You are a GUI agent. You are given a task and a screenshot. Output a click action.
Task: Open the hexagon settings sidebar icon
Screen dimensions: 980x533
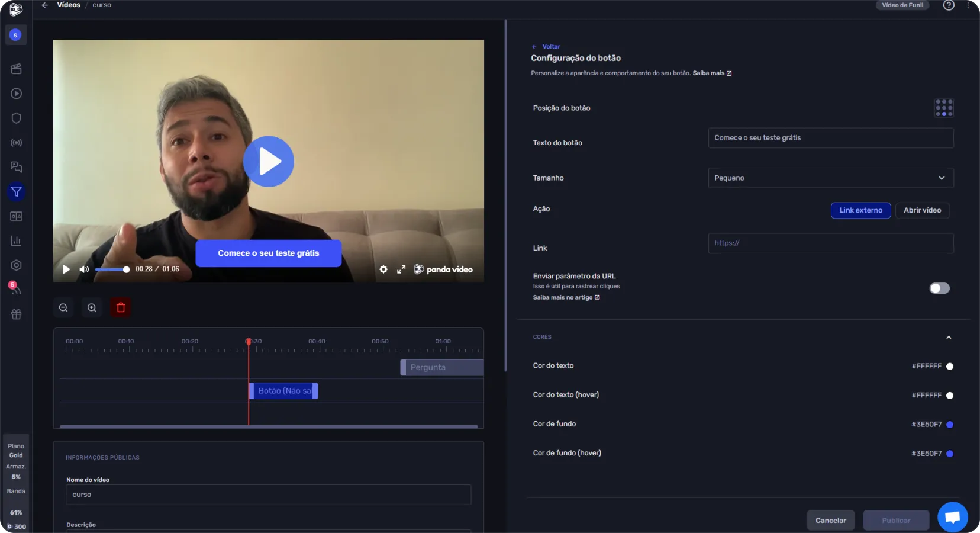16,265
